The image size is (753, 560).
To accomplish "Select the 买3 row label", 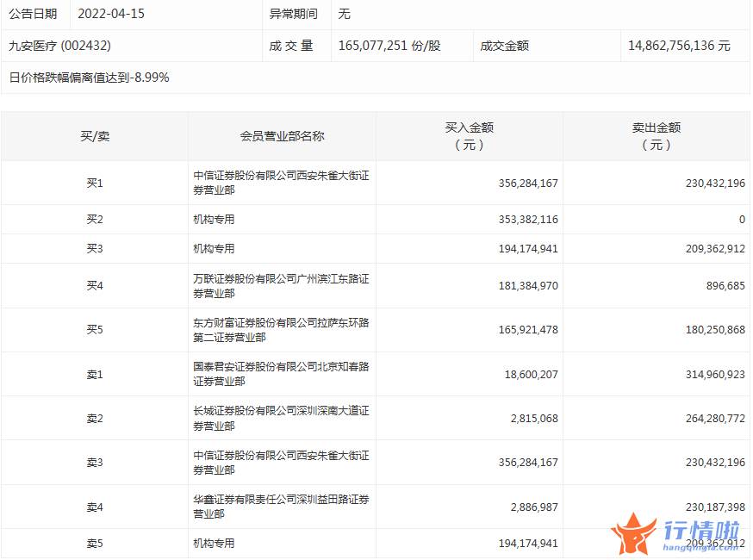I will [x=95, y=249].
